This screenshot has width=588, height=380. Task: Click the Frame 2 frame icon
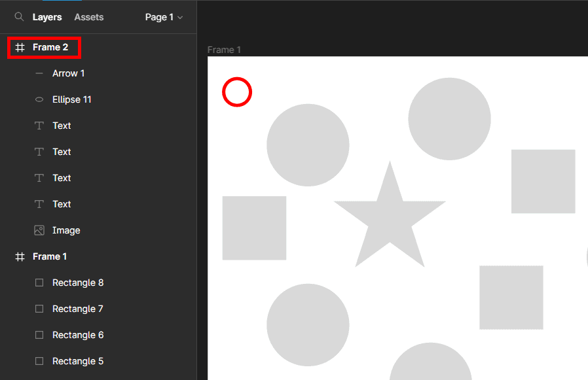pyautogui.click(x=20, y=48)
